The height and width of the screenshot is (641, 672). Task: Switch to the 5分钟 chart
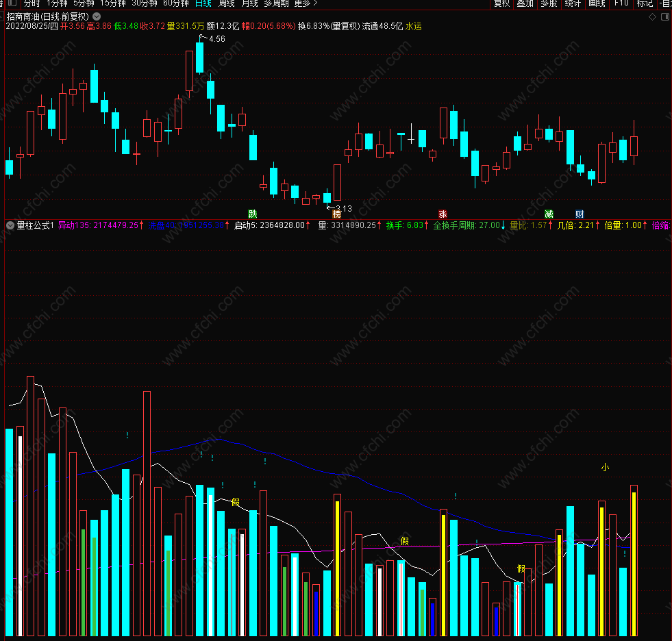coord(83,3)
